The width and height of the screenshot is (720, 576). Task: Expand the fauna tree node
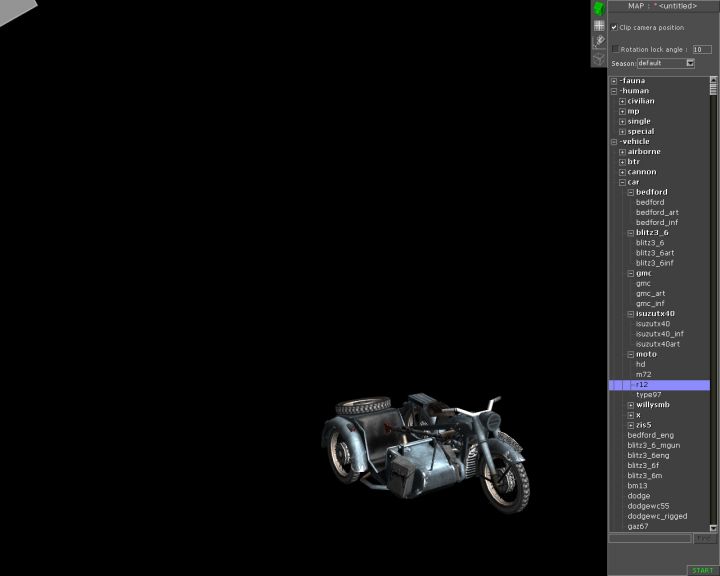coord(614,81)
